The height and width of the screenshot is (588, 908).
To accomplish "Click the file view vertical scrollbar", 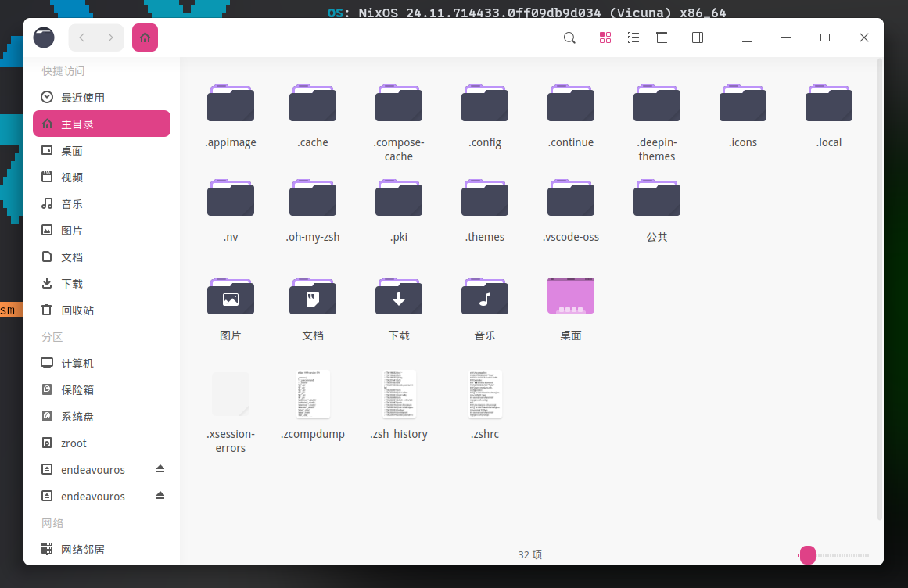I will pyautogui.click(x=880, y=289).
